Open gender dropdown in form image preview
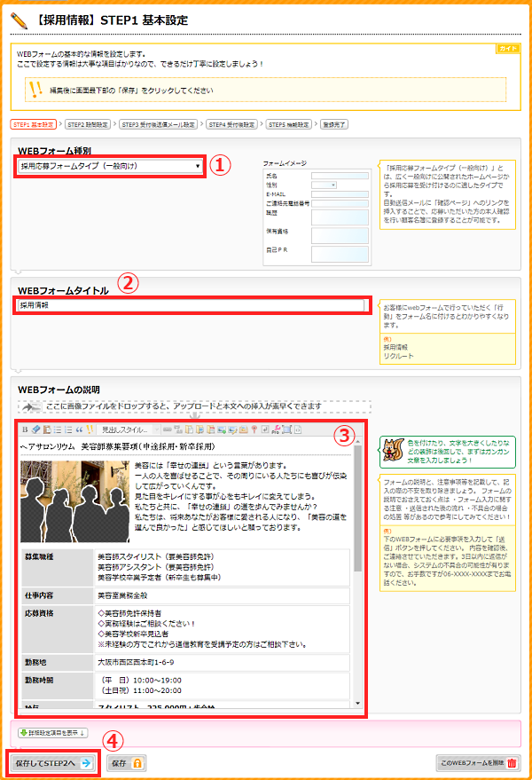 [x=325, y=185]
